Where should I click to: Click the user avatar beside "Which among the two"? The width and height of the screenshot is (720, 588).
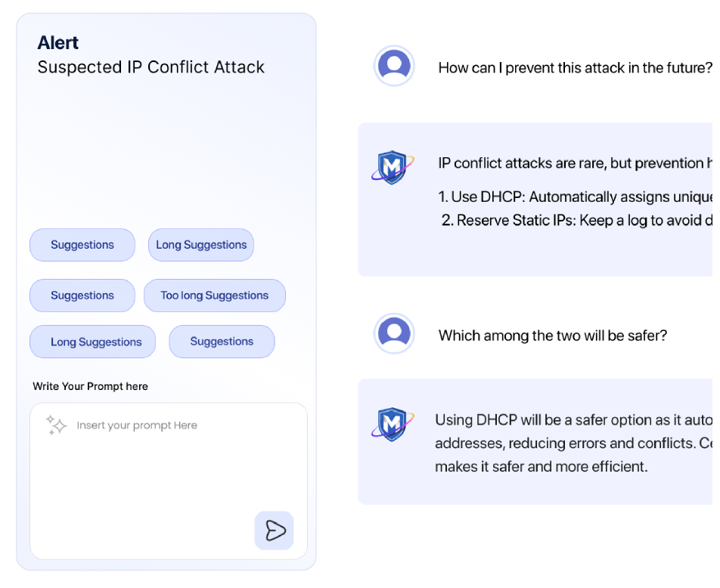(394, 334)
